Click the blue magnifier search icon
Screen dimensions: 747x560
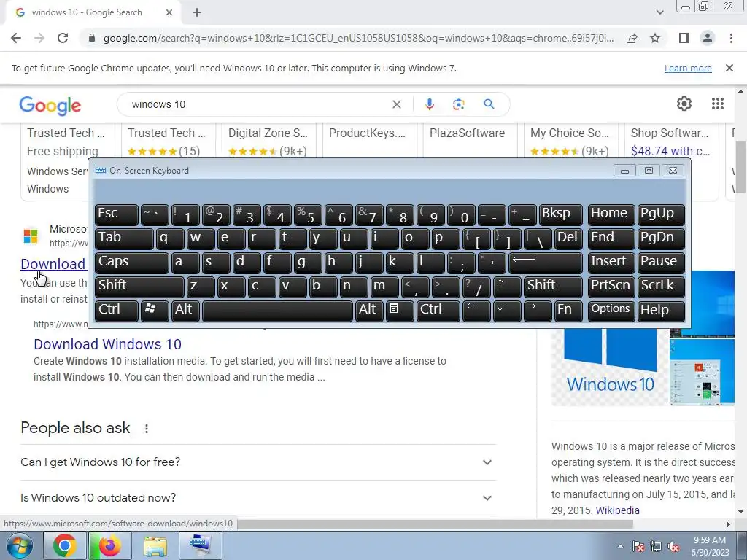click(x=489, y=104)
